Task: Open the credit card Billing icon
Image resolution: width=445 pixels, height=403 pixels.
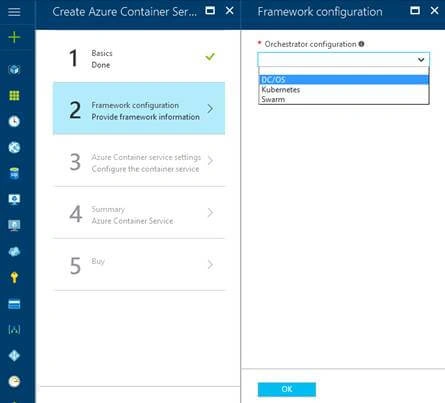Action: pos(14,304)
